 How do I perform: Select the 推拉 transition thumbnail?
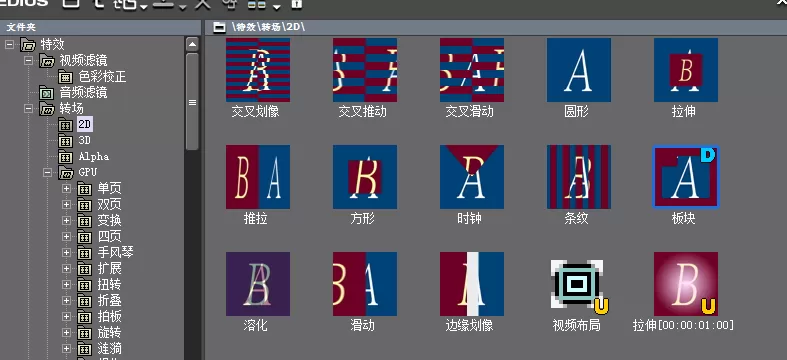[257, 177]
